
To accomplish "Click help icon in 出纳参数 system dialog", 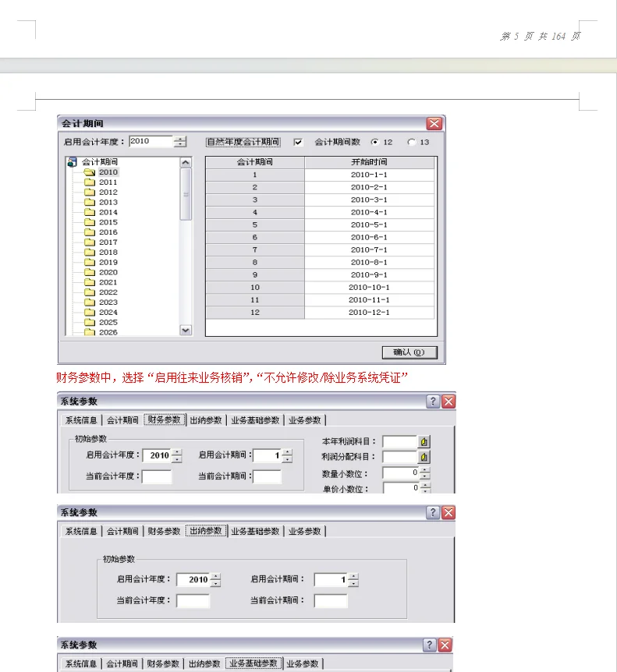I will click(x=433, y=512).
